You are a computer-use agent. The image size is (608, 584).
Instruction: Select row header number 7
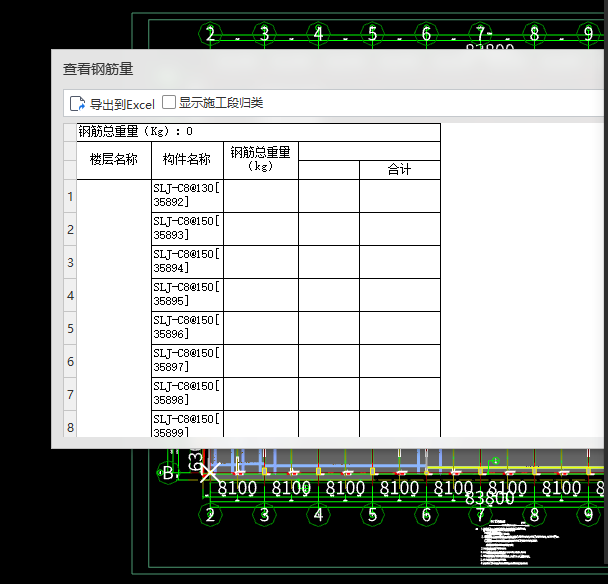tap(70, 394)
